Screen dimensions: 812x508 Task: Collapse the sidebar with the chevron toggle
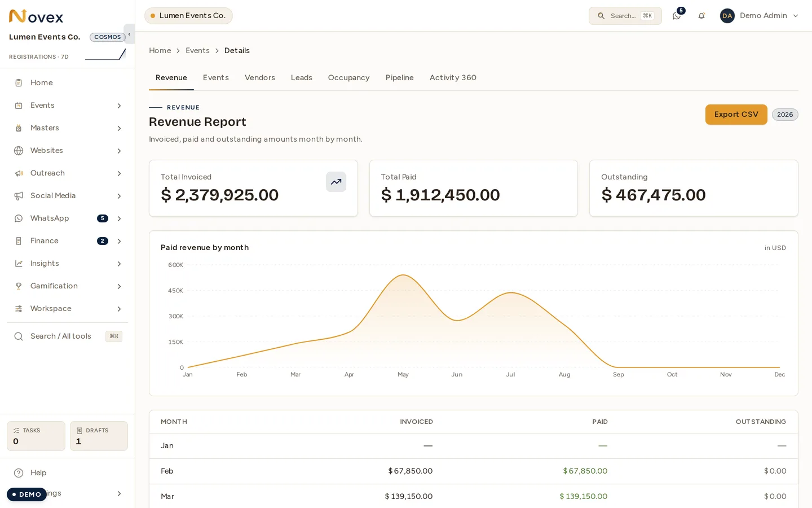click(129, 34)
